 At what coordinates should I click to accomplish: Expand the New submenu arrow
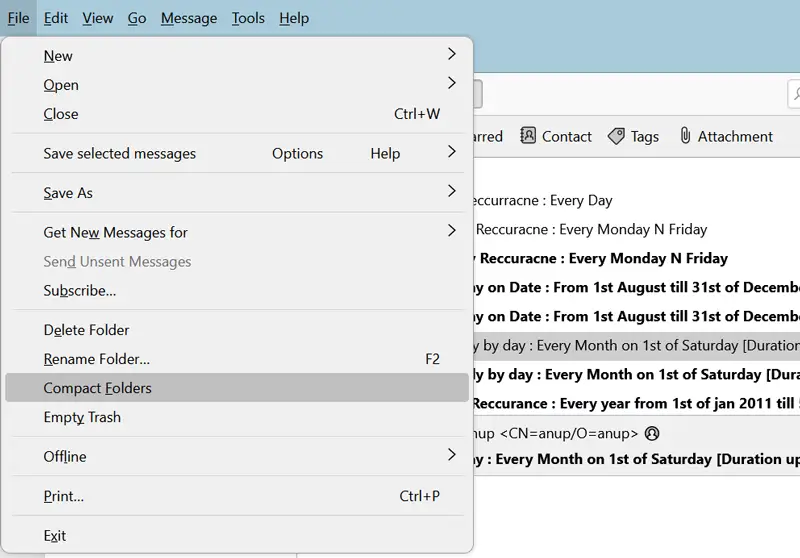click(x=451, y=54)
